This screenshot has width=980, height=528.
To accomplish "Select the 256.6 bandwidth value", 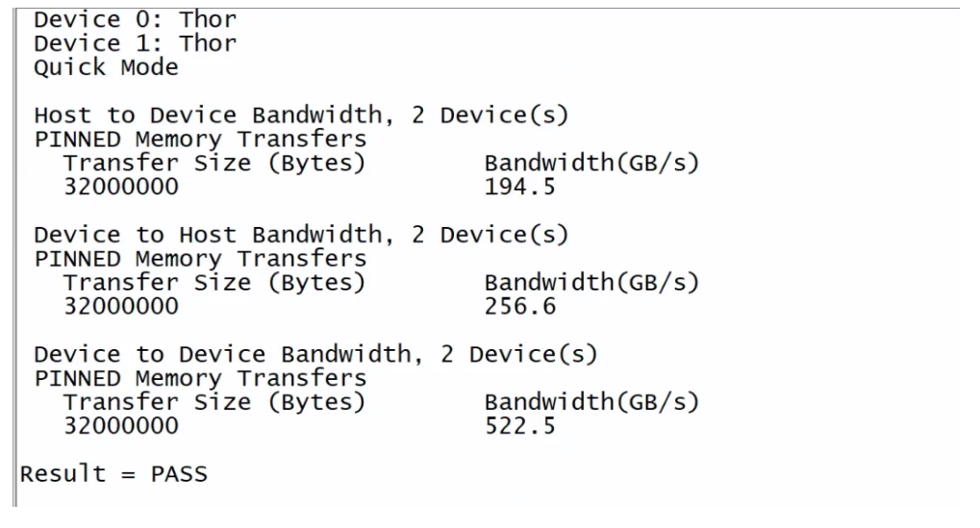I will [x=520, y=307].
